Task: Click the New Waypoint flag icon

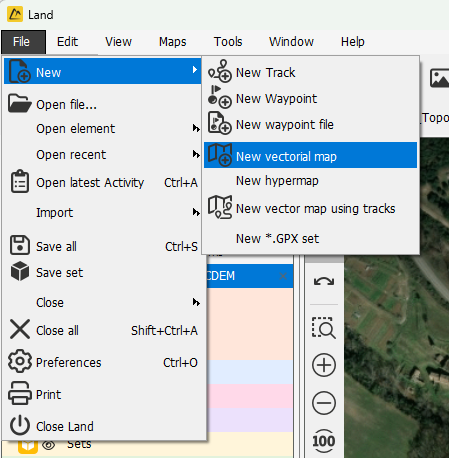Action: (x=220, y=97)
